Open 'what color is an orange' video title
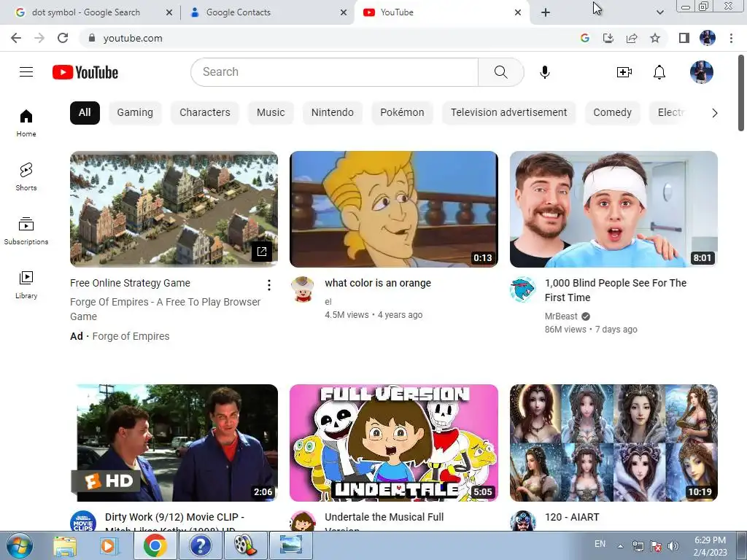Viewport: 747px width, 560px height. point(378,283)
